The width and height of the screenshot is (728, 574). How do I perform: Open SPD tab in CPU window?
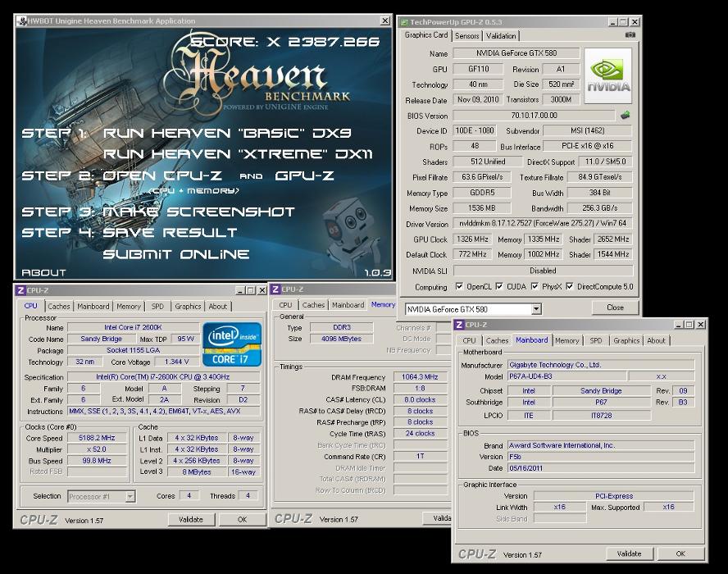pyautogui.click(x=157, y=307)
